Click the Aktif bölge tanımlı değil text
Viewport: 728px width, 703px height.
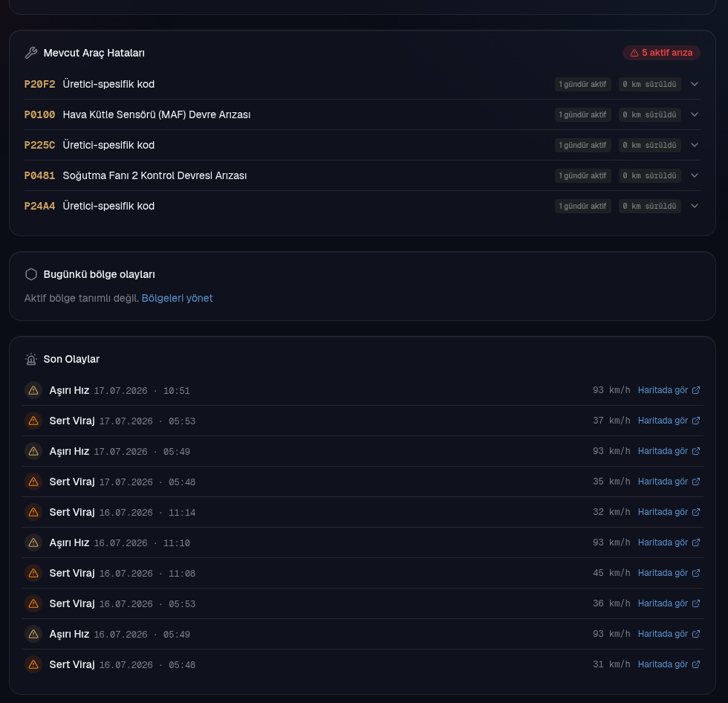pos(82,298)
